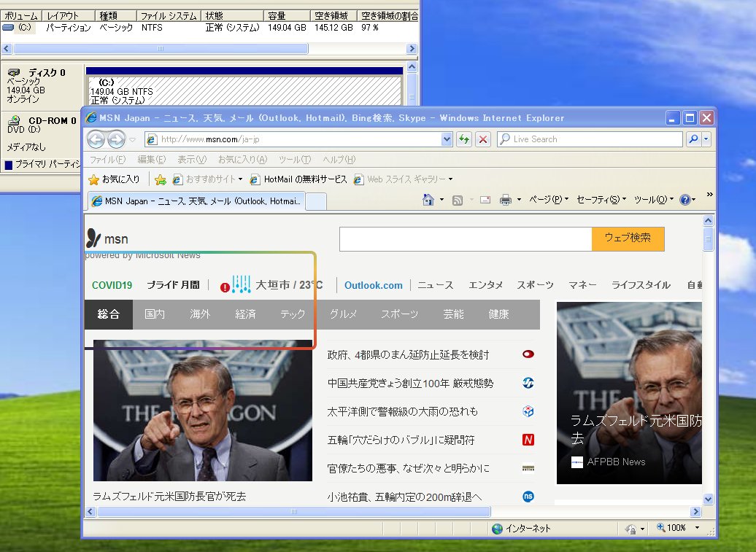Open the ニュース navigation link
Viewport: 756px width, 552px height.
point(436,285)
